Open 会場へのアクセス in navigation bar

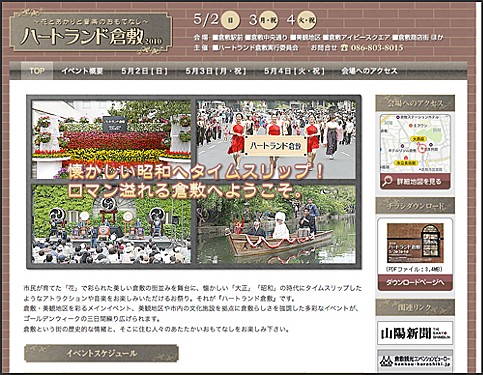click(369, 71)
